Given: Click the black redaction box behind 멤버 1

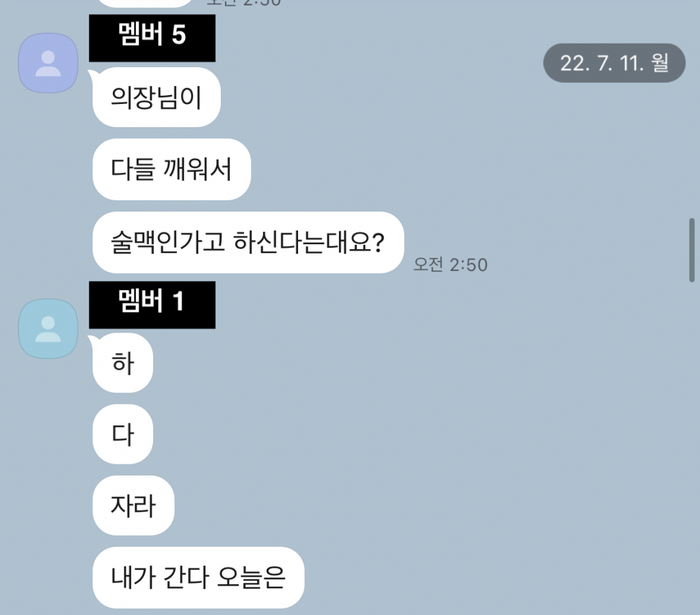Looking at the screenshot, I should click(152, 305).
